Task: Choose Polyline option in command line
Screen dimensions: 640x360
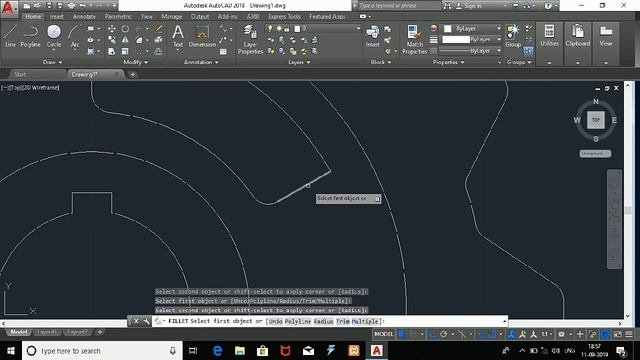Action: (298, 321)
